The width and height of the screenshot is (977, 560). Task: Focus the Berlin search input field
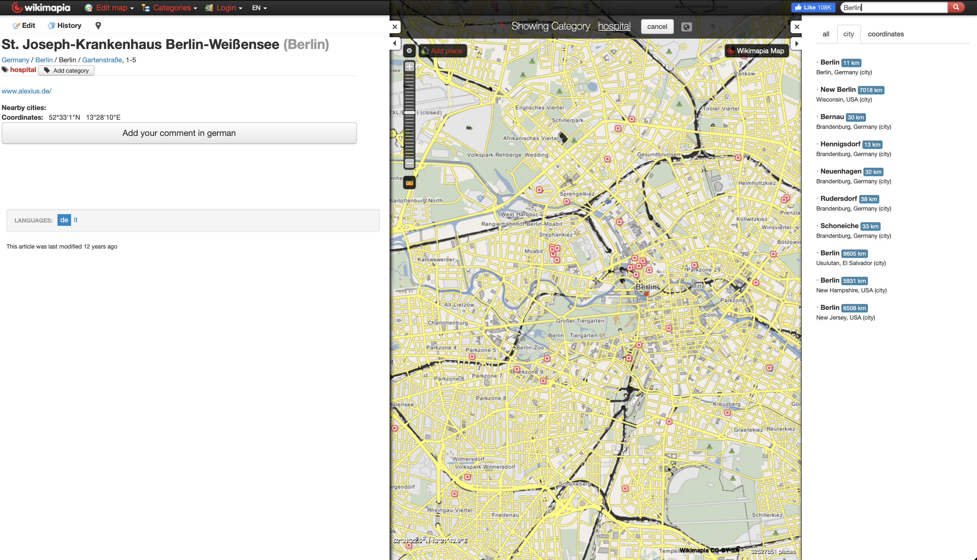coord(894,7)
